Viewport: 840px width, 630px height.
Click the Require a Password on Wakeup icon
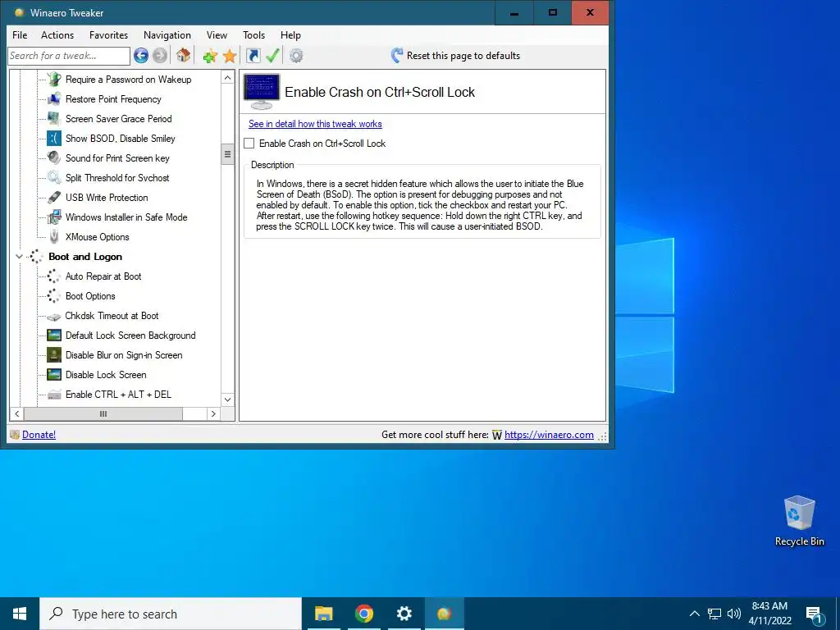[54, 80]
